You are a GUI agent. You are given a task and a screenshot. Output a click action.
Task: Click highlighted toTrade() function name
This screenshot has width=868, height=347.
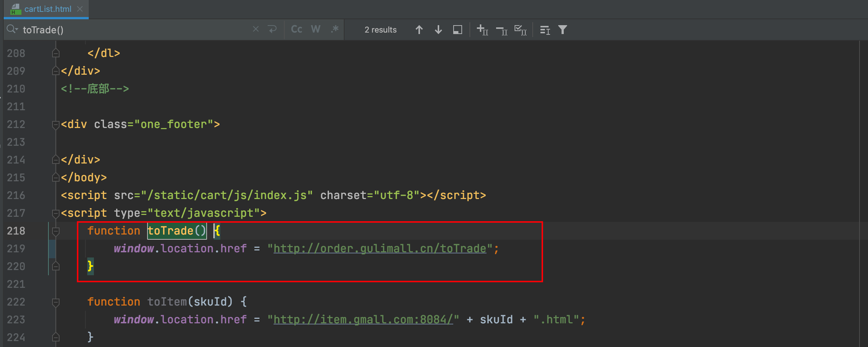(x=177, y=231)
